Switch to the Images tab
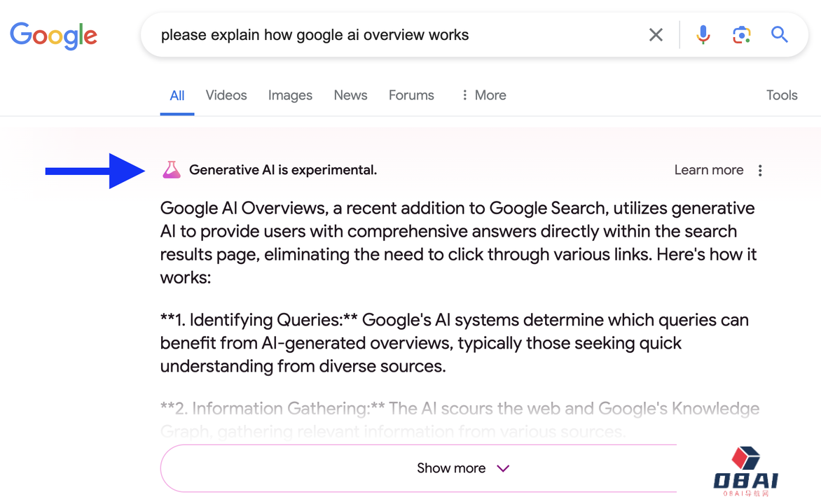The width and height of the screenshot is (821, 504). 290,95
